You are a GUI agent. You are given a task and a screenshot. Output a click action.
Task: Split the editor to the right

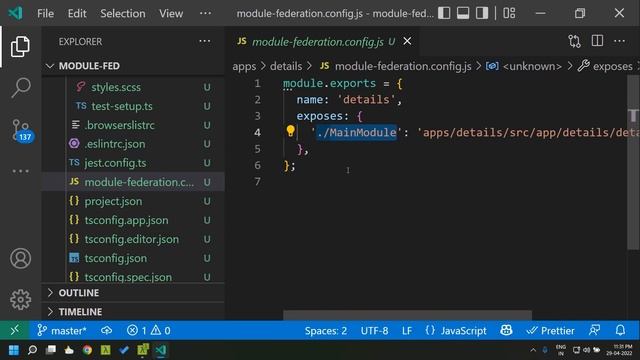[597, 41]
